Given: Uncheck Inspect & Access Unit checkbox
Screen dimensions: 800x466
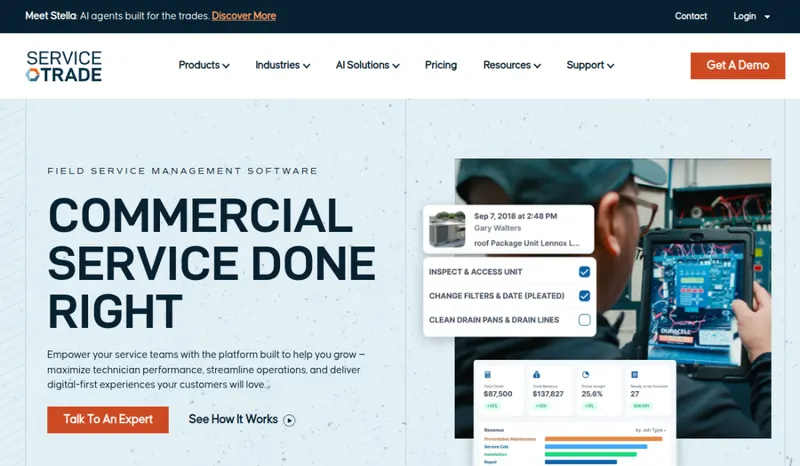Looking at the screenshot, I should pos(585,272).
